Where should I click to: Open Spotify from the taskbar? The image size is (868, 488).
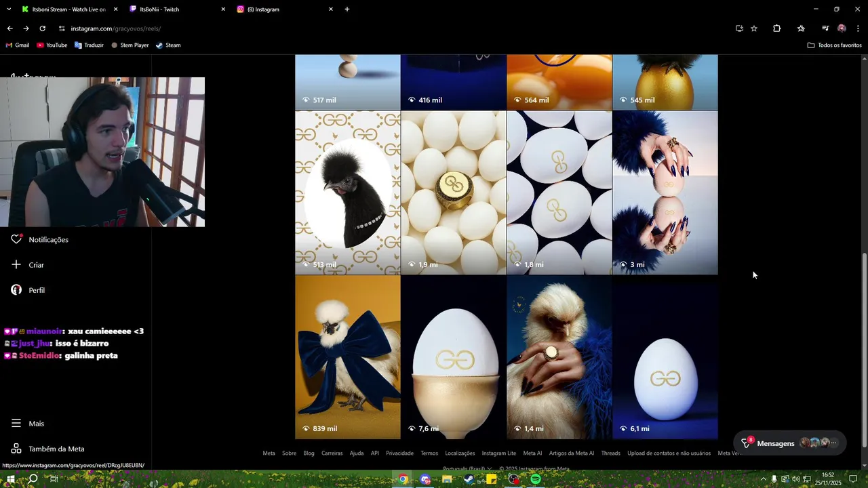[x=535, y=479]
